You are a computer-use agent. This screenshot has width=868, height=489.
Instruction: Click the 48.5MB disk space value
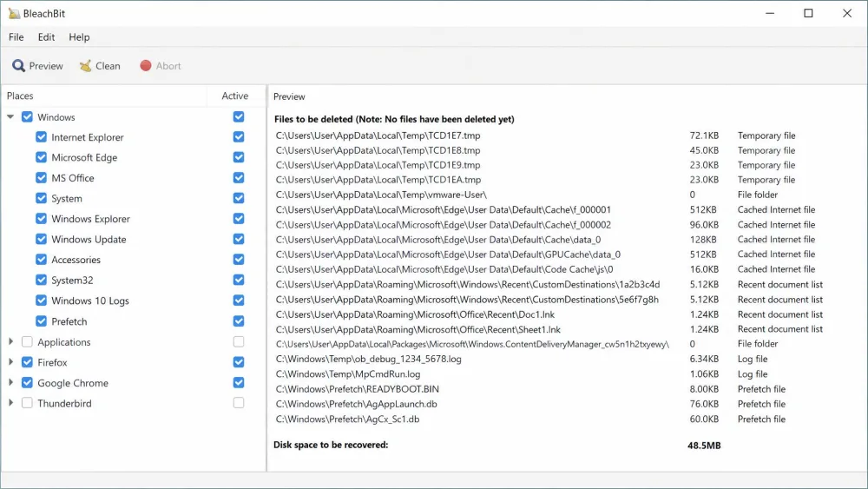(x=704, y=446)
